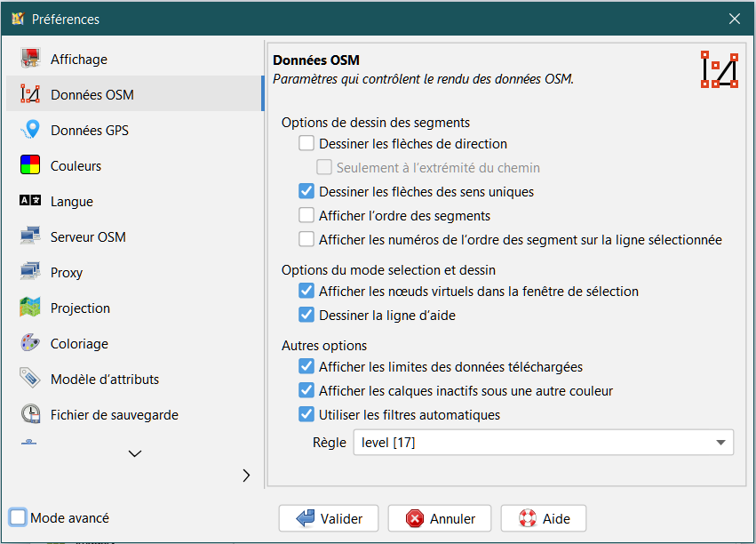
Task: Click the right chevron arrow in sidebar
Action: coord(246,476)
